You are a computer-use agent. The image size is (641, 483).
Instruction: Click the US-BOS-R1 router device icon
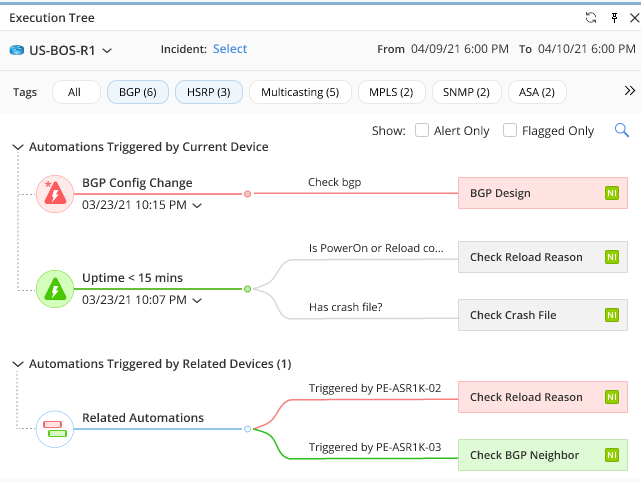click(x=17, y=50)
